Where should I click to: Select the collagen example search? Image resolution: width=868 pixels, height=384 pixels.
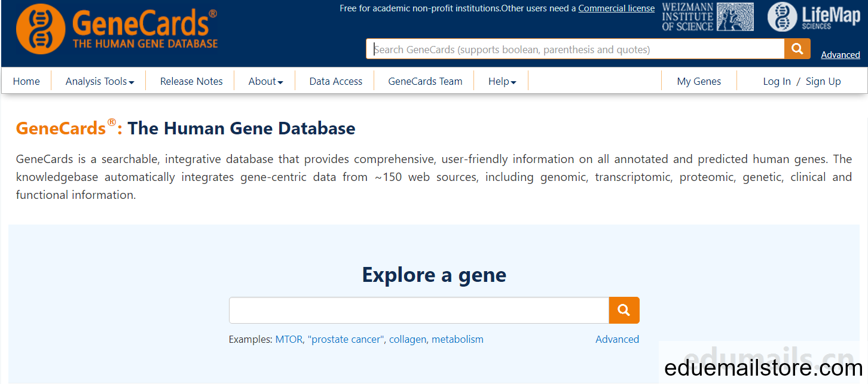[408, 339]
